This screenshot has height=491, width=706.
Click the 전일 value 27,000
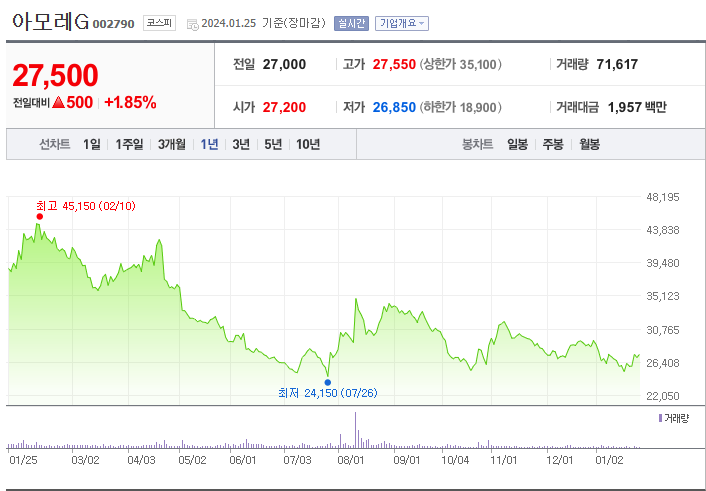(284, 64)
